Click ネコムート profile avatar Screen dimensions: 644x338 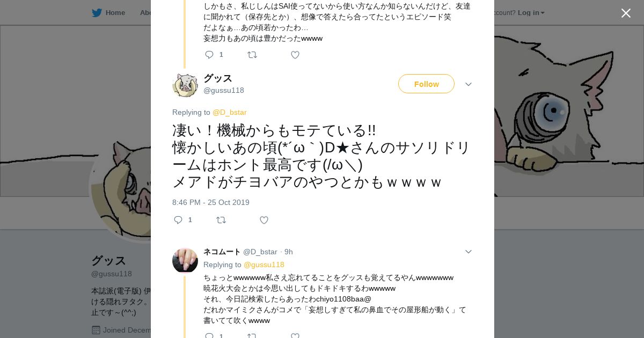pyautogui.click(x=185, y=261)
